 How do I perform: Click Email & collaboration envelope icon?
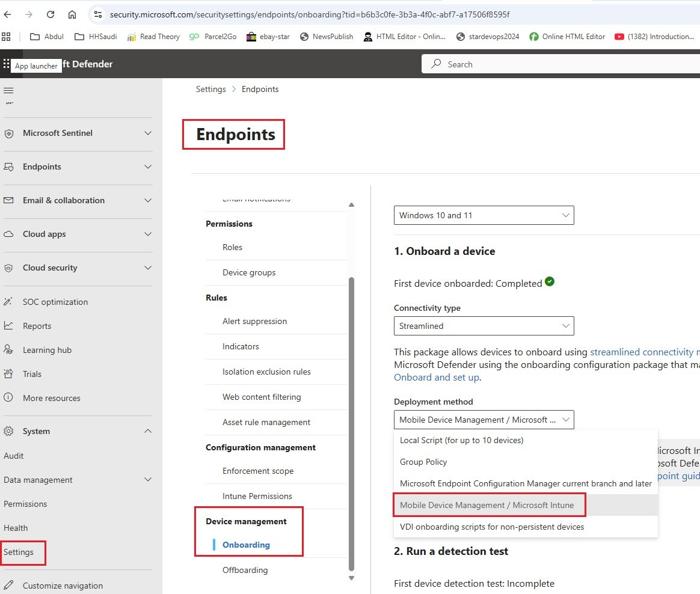tap(8, 200)
